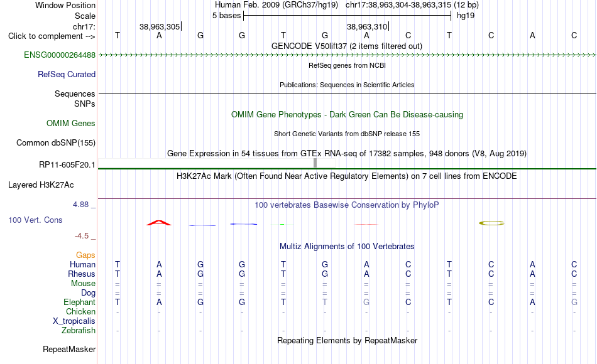Image resolution: width=597 pixels, height=364 pixels.
Task: Select the Chicken species label
Action: tap(80, 311)
